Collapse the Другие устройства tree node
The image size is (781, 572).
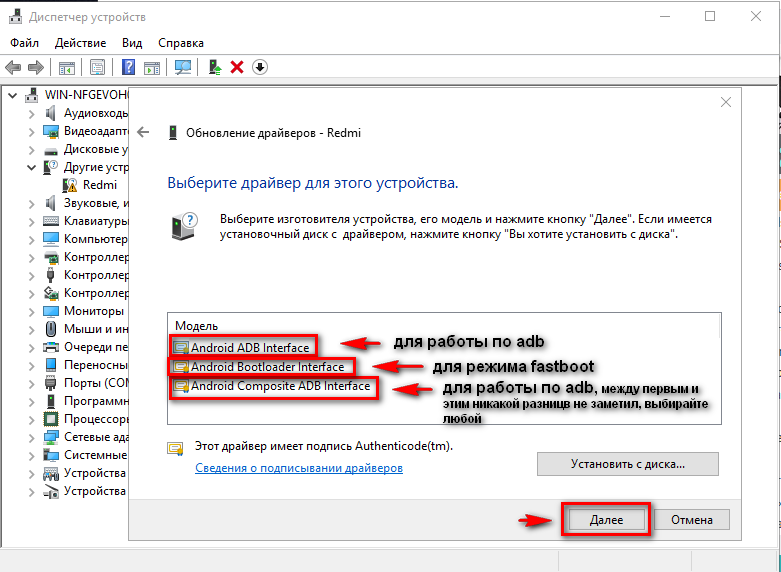coord(31,167)
